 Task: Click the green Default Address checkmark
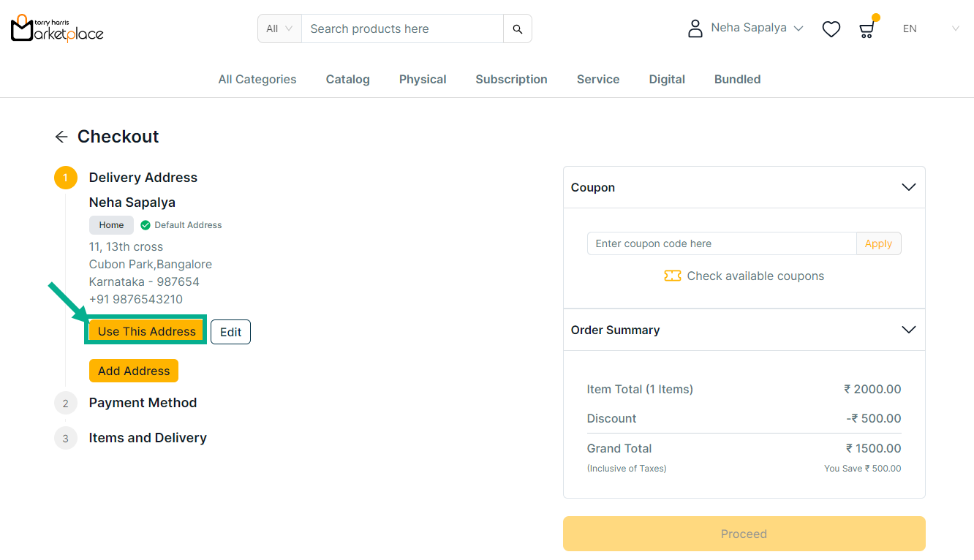point(146,225)
